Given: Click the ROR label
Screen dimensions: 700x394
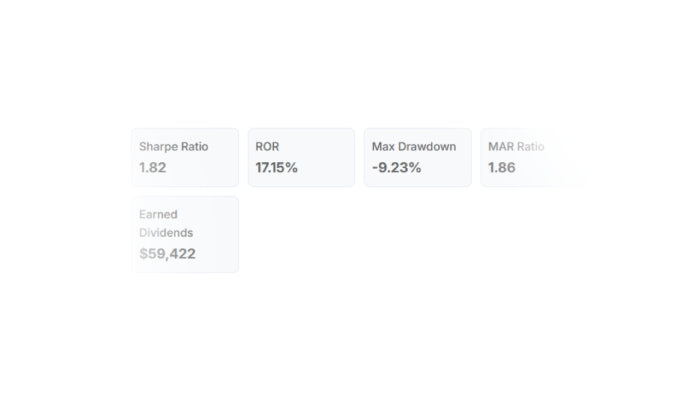Looking at the screenshot, I should pos(267,147).
